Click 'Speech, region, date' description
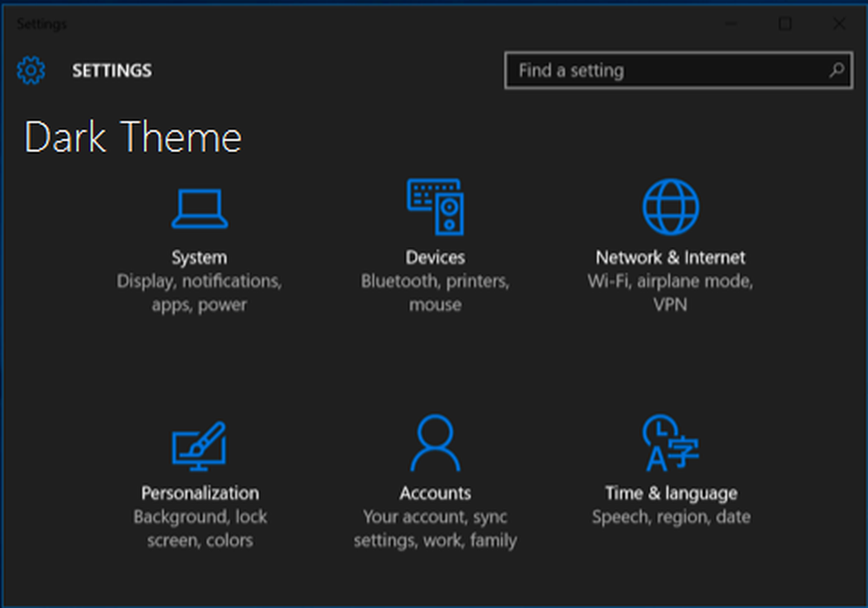Image resolution: width=868 pixels, height=608 pixels. point(671,517)
